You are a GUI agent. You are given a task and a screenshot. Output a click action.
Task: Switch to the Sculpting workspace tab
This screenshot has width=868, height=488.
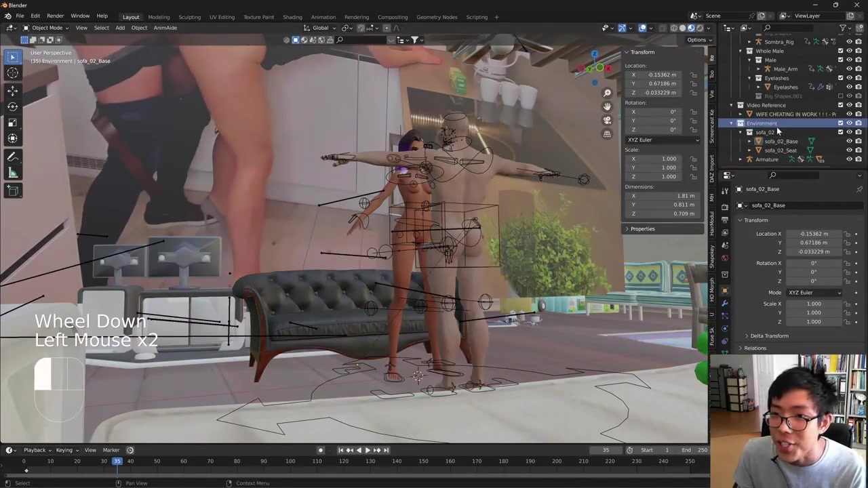[189, 17]
